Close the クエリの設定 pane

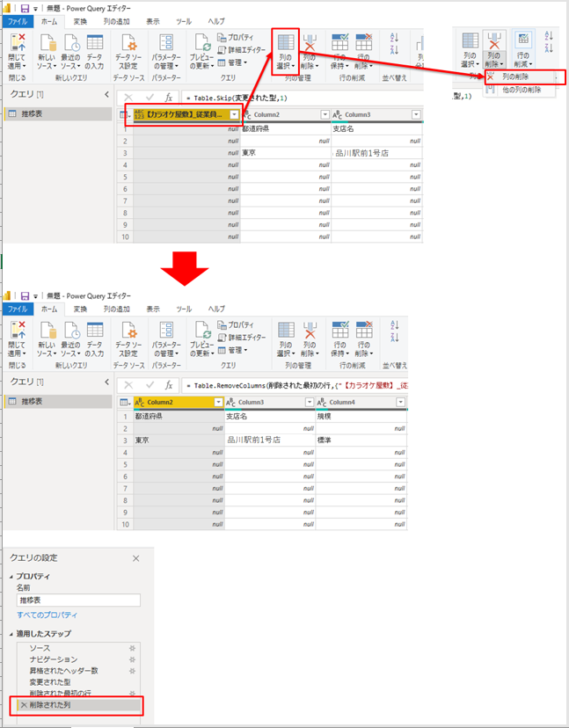[x=135, y=558]
